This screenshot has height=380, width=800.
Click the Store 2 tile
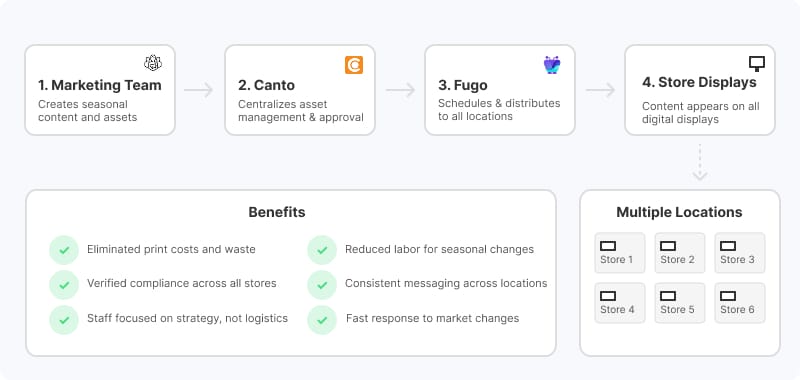pyautogui.click(x=680, y=253)
